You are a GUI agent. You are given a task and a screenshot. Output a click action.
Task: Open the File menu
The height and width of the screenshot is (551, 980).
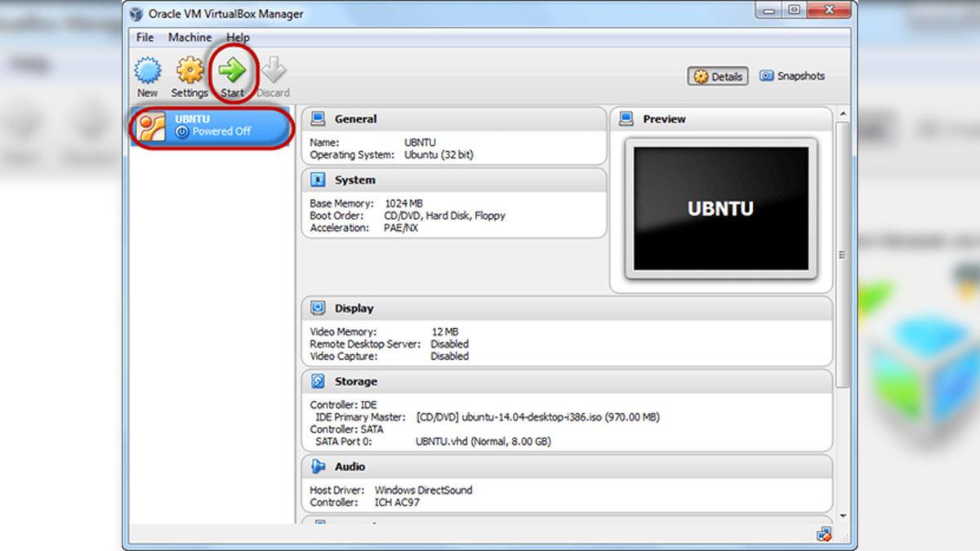(144, 37)
